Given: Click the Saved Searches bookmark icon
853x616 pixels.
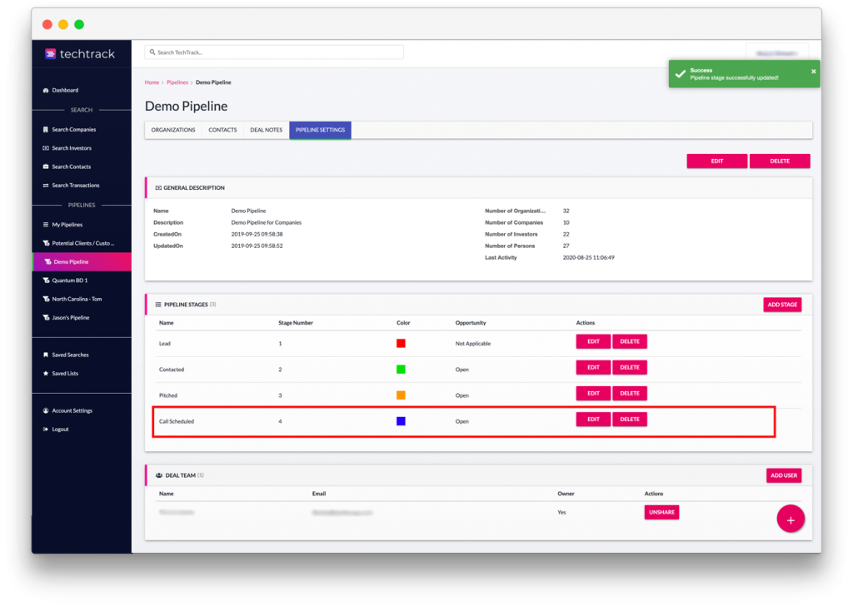Looking at the screenshot, I should point(45,355).
